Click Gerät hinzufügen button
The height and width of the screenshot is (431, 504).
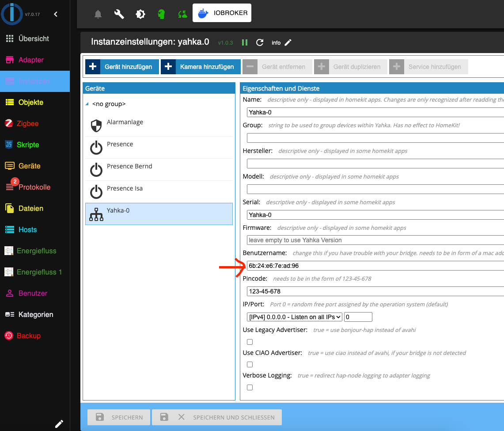pyautogui.click(x=122, y=67)
